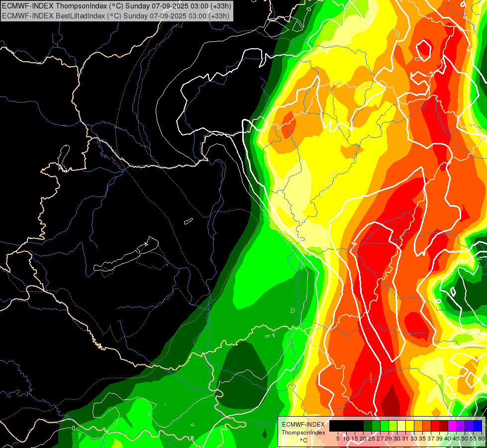This screenshot has width=487, height=448.
Task: Click the BestLiftedIndex title line
Action: point(115,16)
